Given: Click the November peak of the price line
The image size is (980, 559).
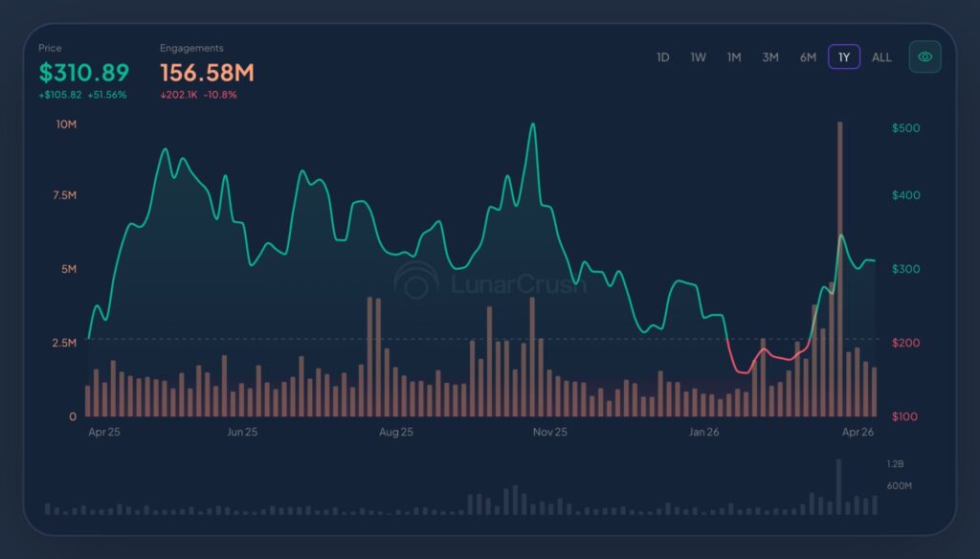Looking at the screenshot, I should [x=533, y=124].
